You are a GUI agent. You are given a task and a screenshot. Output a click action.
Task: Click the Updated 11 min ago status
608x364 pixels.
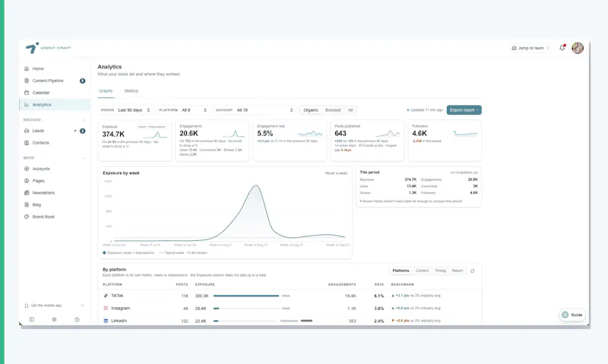pyautogui.click(x=425, y=110)
